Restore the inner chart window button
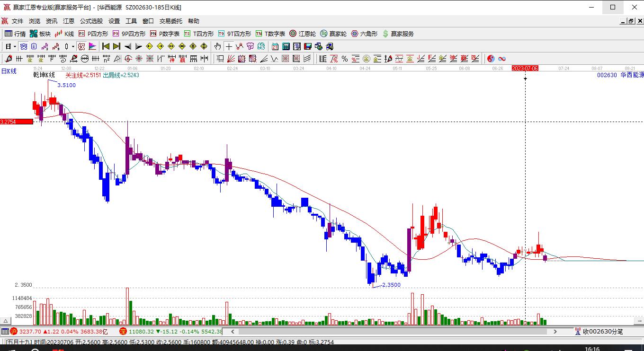This screenshot has width=644, height=351. [x=631, y=21]
